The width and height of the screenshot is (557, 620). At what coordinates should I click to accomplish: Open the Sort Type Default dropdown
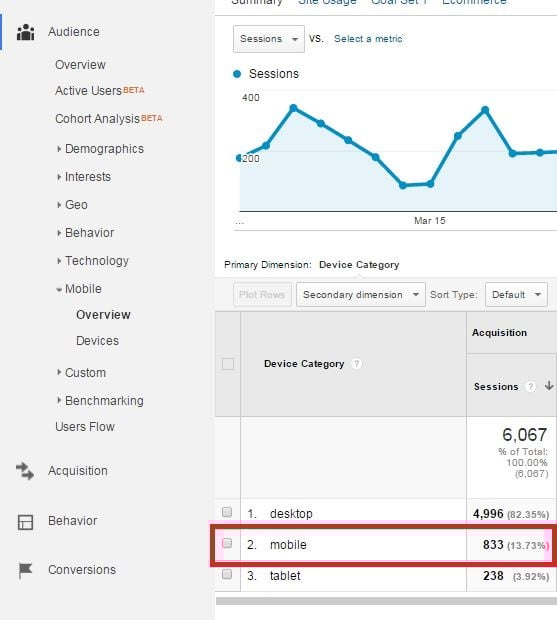[x=516, y=295]
